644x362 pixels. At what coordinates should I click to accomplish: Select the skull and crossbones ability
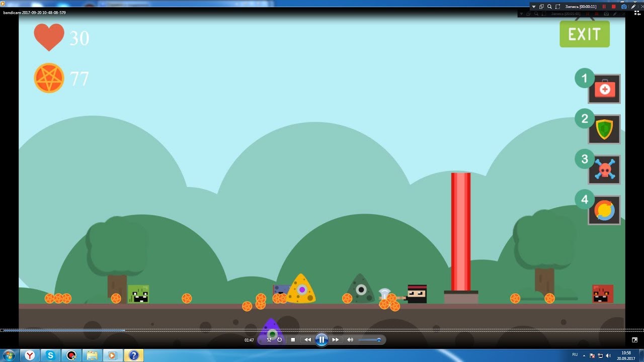604,170
